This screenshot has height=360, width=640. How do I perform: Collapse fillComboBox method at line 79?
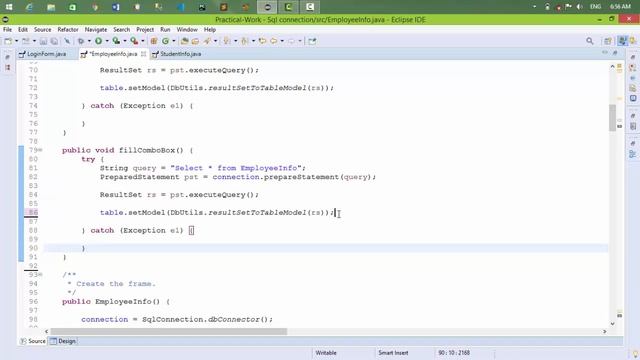pos(40,150)
